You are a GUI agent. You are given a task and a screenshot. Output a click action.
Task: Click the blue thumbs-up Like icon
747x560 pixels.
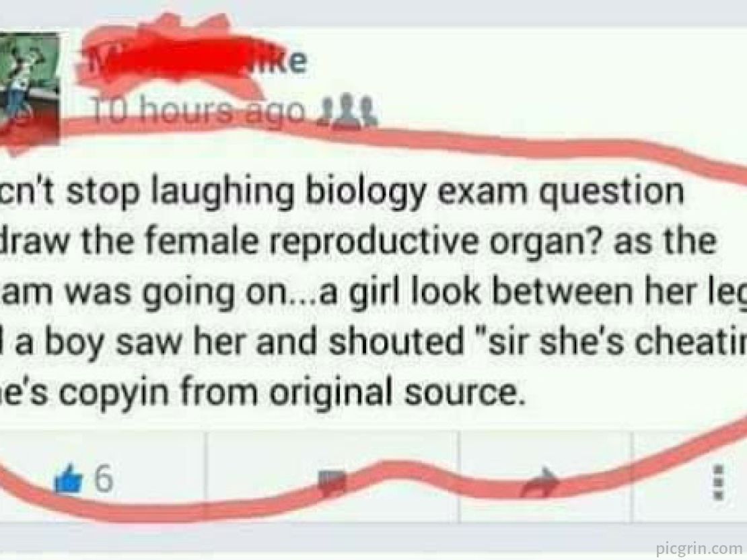[69, 479]
